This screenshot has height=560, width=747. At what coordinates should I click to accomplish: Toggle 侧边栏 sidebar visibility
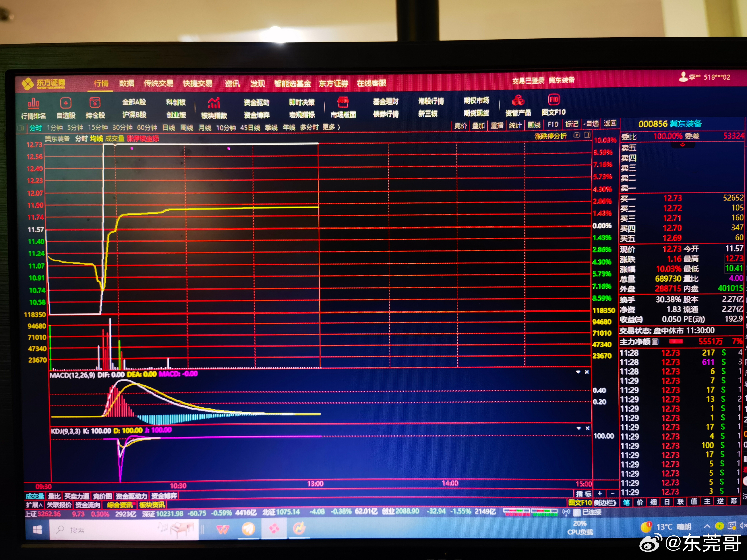pos(605,502)
